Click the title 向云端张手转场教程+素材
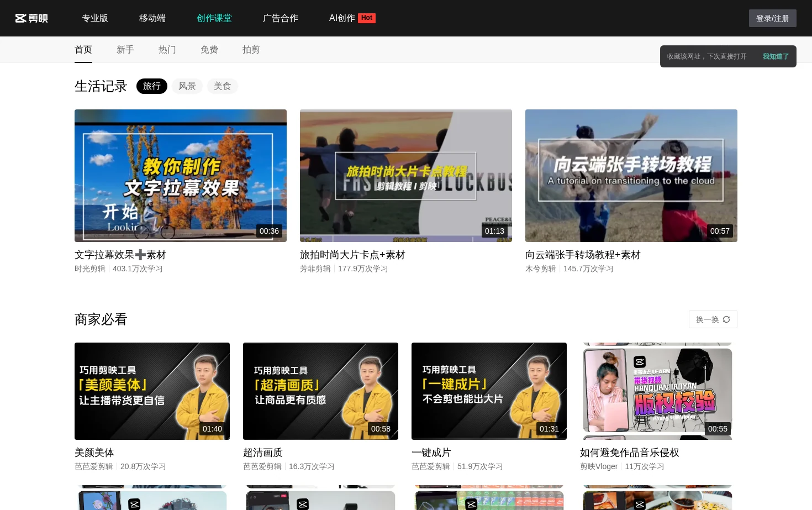The image size is (812, 510). pos(583,255)
